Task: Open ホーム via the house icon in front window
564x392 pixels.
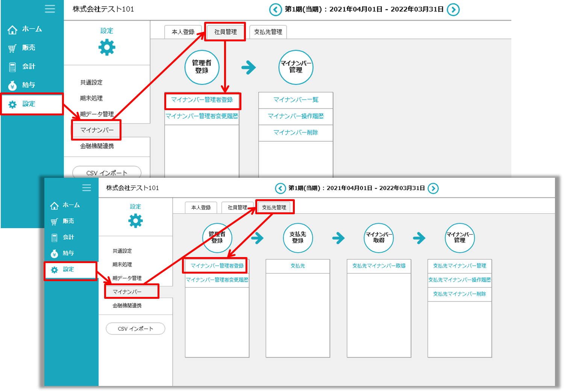Action: (x=55, y=206)
